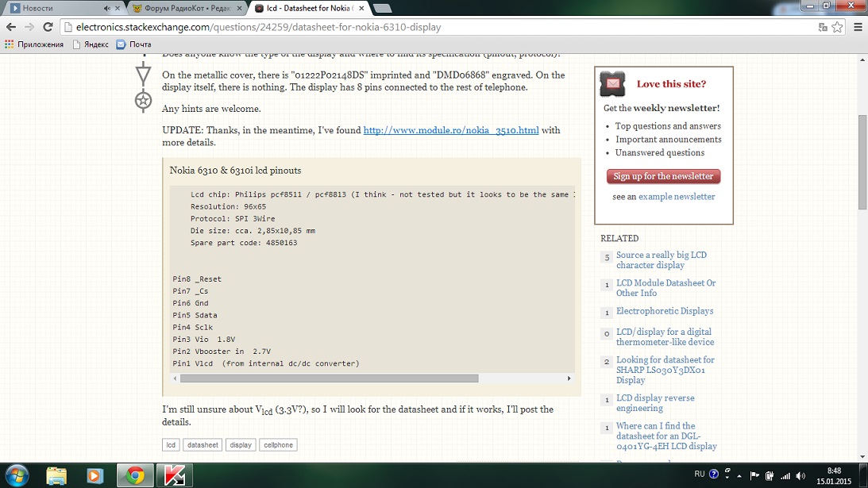
Task: Click the page scrollbar up arrow
Action: click(863, 59)
